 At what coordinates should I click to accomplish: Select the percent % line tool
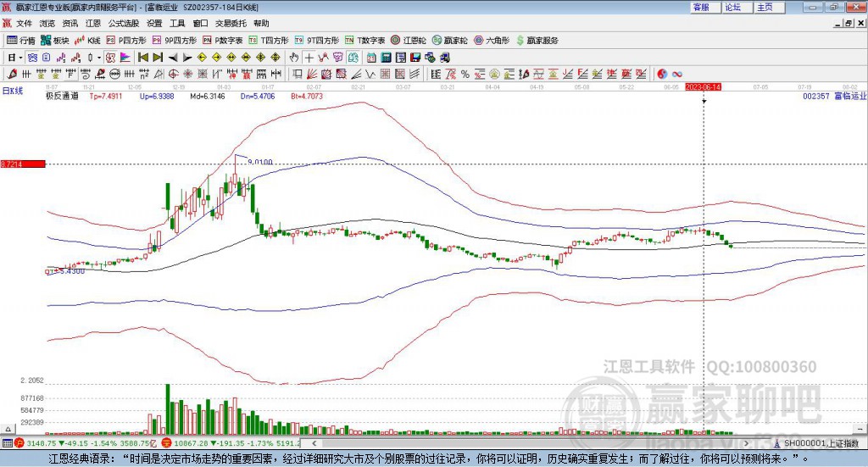(465, 74)
